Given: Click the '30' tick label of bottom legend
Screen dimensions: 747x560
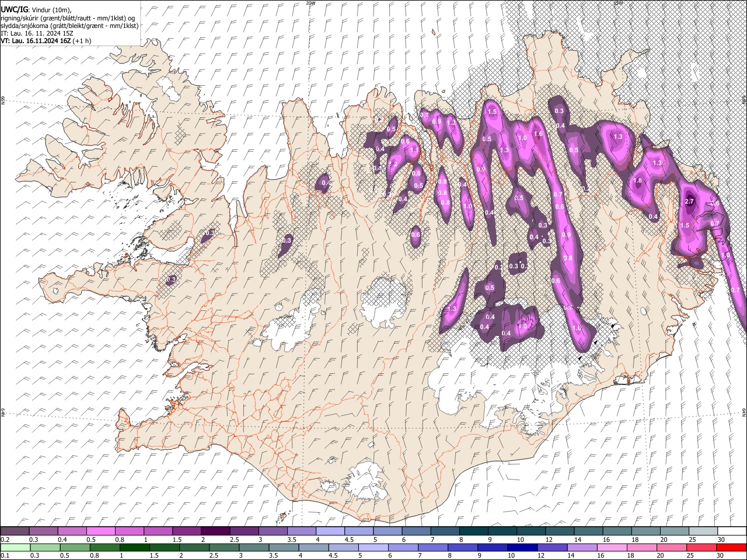Looking at the screenshot, I should click(720, 556).
